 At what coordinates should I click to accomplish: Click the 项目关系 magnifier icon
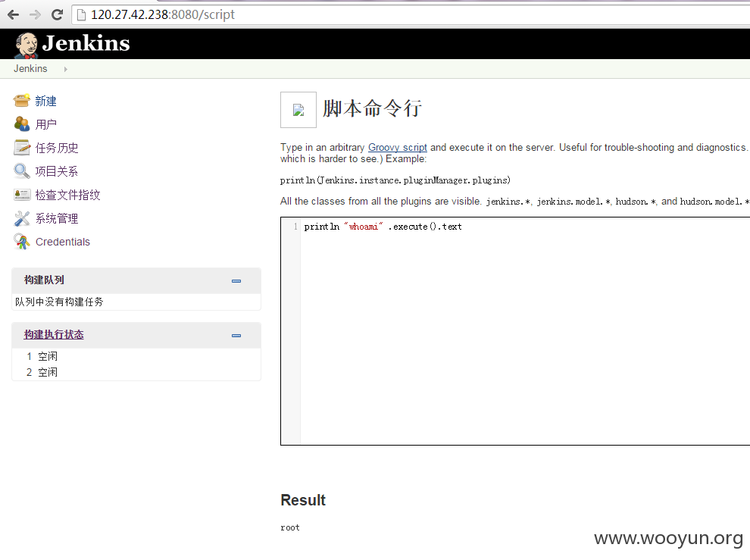(x=21, y=171)
